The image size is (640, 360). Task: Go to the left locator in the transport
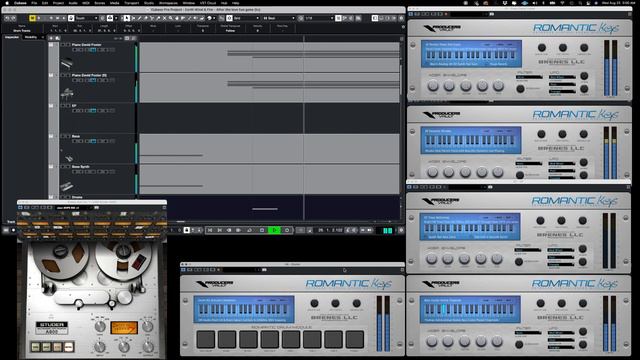coord(210,230)
